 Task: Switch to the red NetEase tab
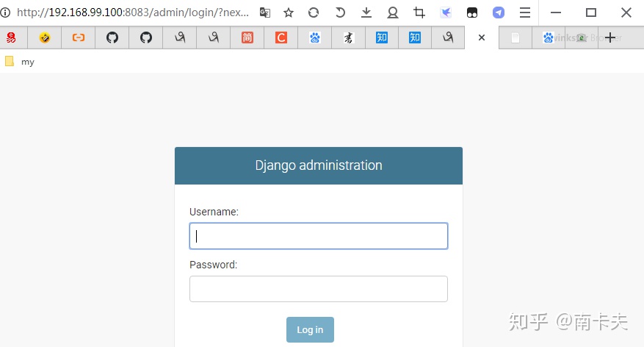pyautogui.click(x=11, y=37)
